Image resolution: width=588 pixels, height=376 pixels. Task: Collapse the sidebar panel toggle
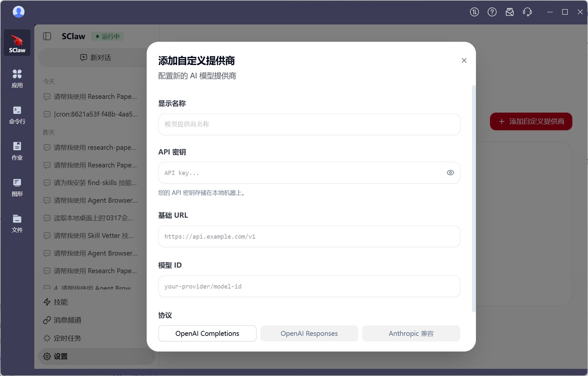[47, 36]
